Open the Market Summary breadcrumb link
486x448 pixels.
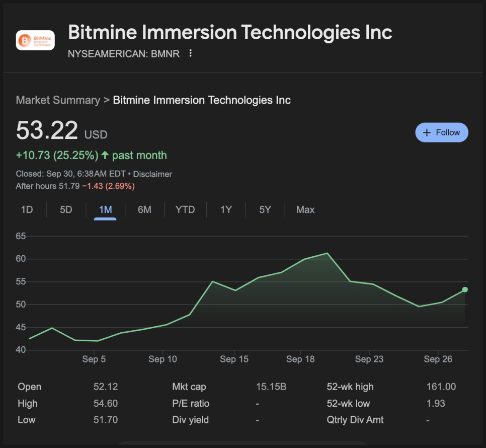coord(58,100)
